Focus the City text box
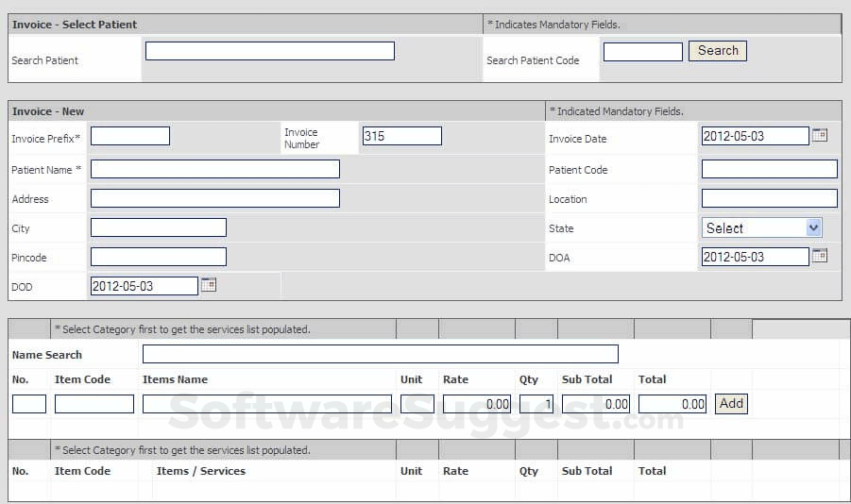Viewport: 851px width, 504px height. pyautogui.click(x=158, y=227)
